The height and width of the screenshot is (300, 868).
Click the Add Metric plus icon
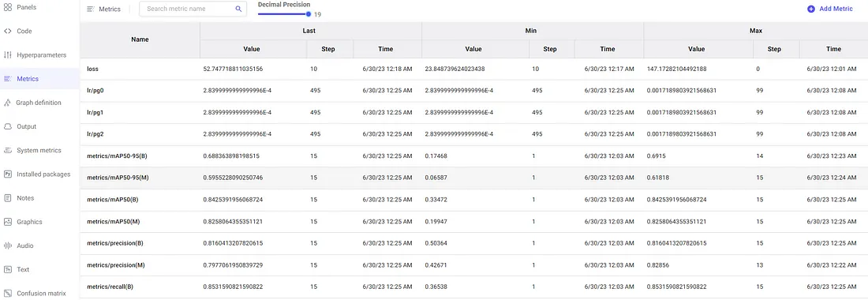tap(811, 9)
